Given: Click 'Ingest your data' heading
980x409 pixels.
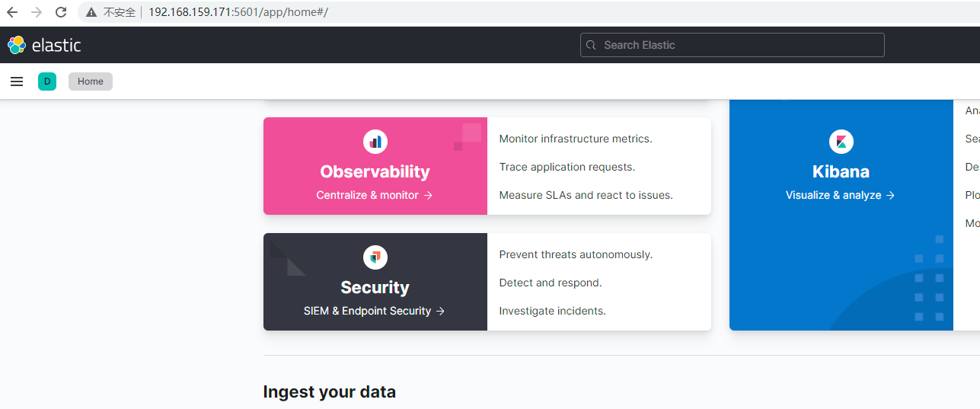Looking at the screenshot, I should (x=330, y=392).
